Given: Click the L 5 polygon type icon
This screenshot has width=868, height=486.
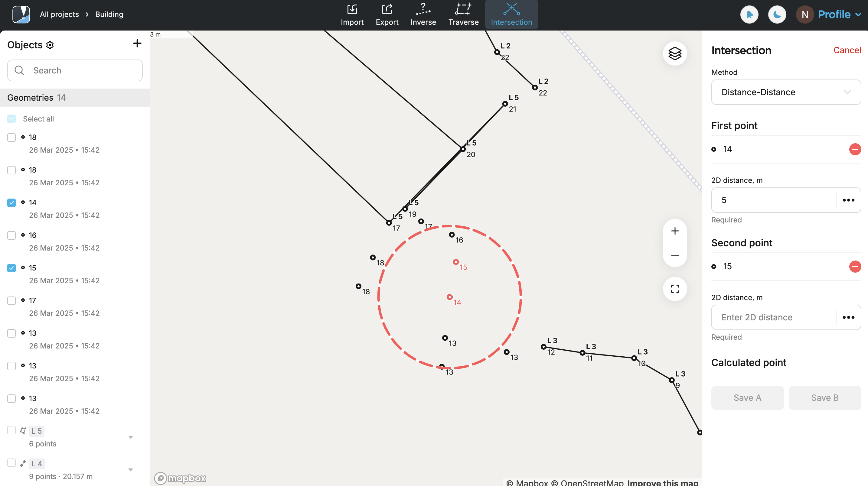Looking at the screenshot, I should pos(23,430).
